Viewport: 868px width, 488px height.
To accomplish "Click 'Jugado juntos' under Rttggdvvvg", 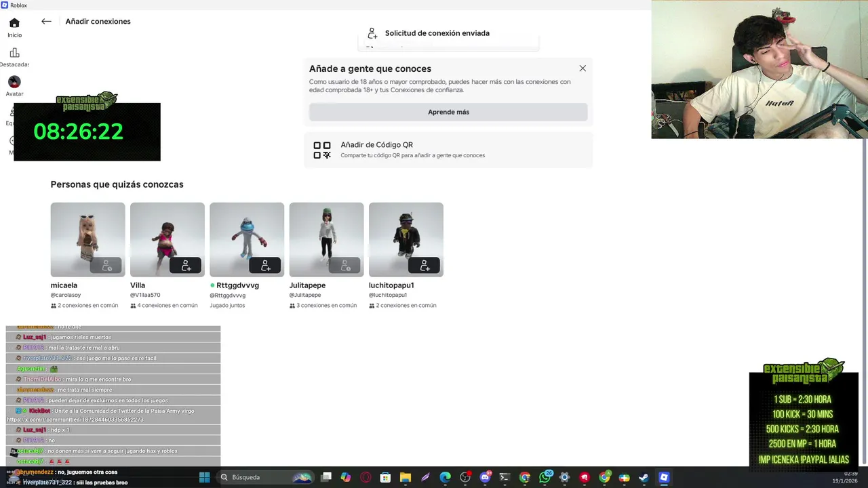I will 227,306.
